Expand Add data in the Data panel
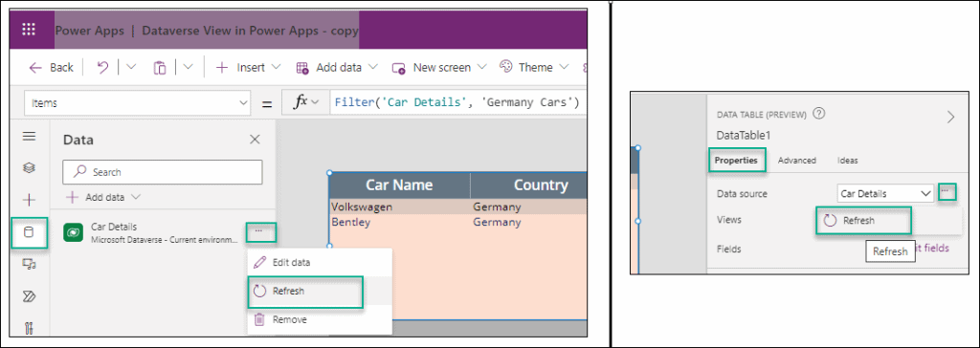 click(103, 197)
